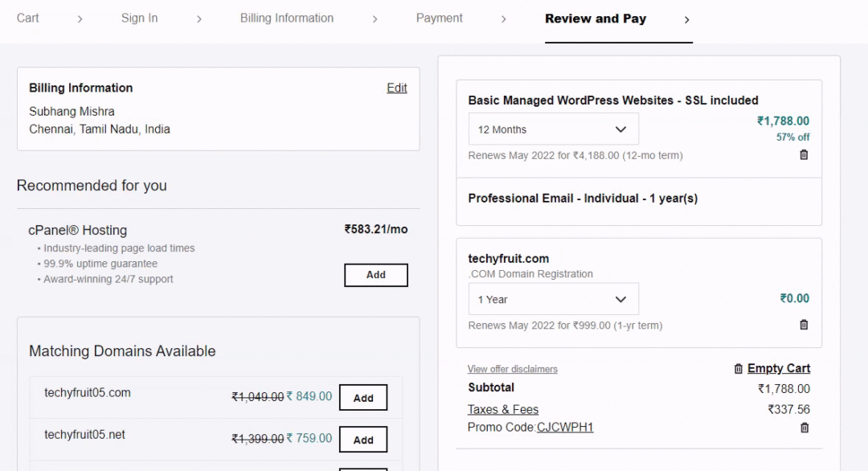Edit the billing information

[x=397, y=88]
